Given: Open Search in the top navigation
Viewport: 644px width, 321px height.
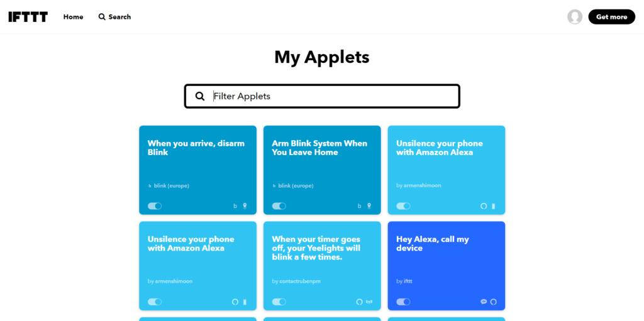Looking at the screenshot, I should [x=114, y=17].
